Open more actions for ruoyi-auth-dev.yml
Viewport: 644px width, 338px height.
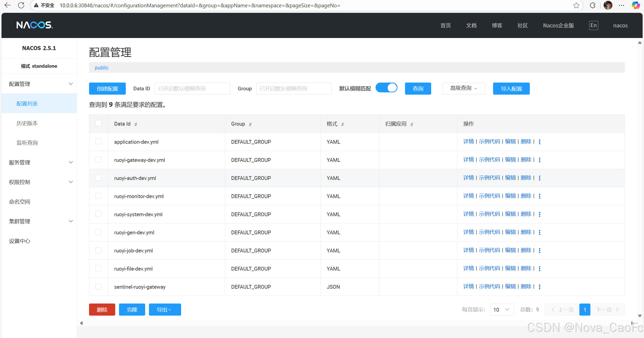point(540,178)
